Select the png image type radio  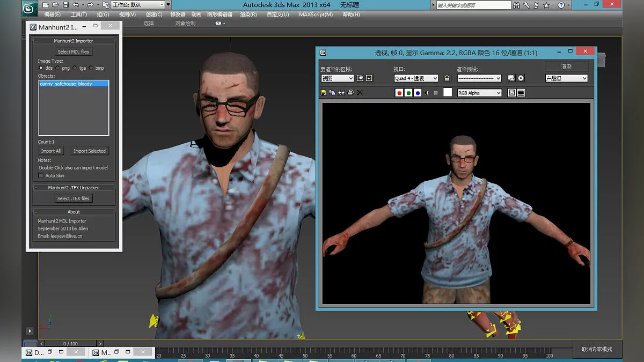pyautogui.click(x=58, y=68)
